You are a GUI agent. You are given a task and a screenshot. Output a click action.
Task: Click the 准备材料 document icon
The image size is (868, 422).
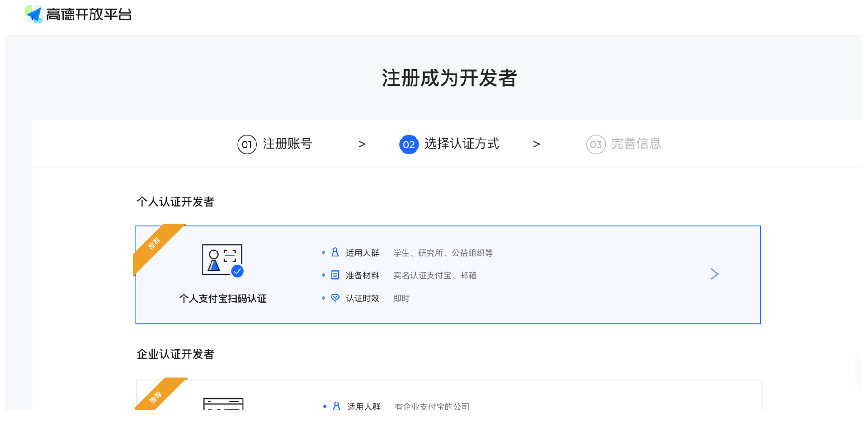(335, 275)
